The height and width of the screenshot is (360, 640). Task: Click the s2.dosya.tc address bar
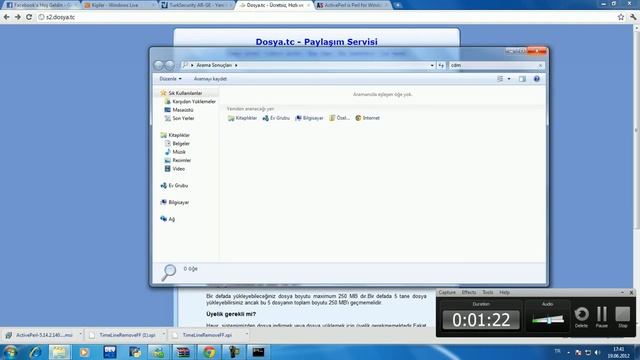[x=327, y=17]
